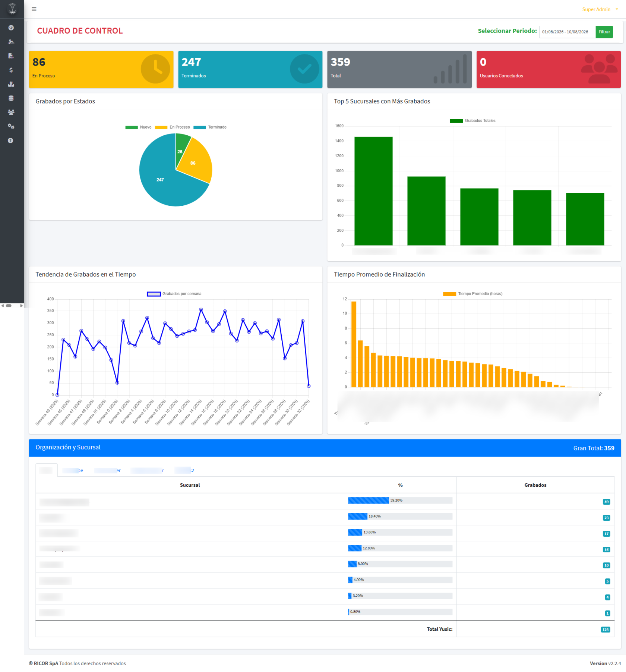This screenshot has width=626, height=672.
Task: Select the organization tab ending in 'er'
Action: click(107, 470)
